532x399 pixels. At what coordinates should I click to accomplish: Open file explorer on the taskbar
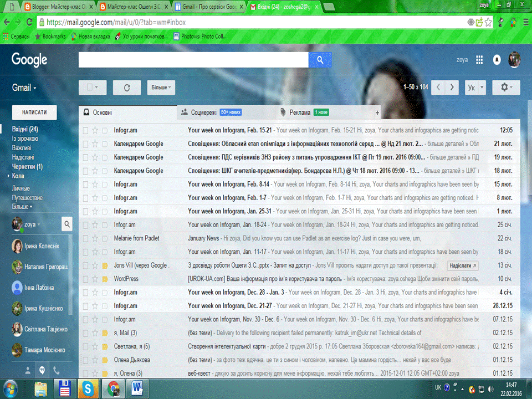(x=40, y=389)
